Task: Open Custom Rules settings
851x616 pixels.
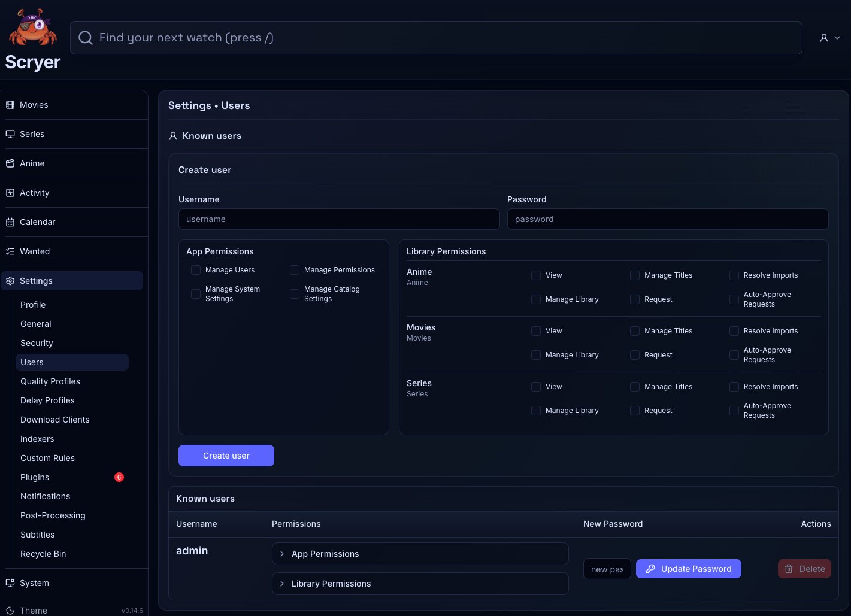Action: [x=72, y=458]
